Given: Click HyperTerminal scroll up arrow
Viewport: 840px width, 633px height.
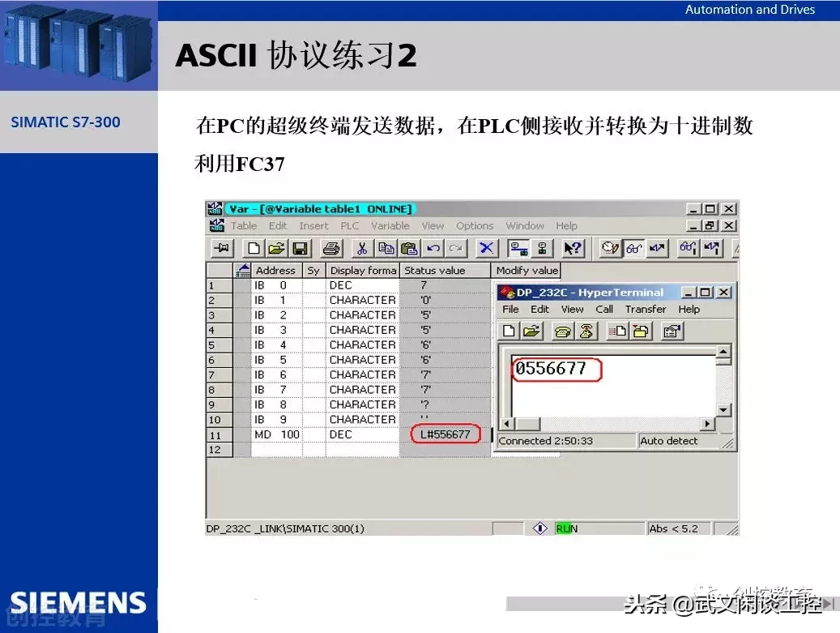Looking at the screenshot, I should (723, 352).
